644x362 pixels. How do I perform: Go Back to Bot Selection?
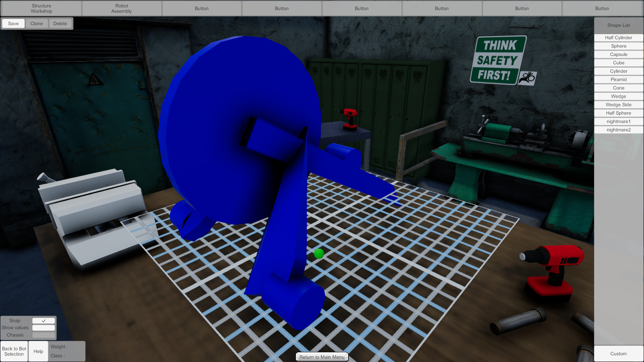click(14, 351)
